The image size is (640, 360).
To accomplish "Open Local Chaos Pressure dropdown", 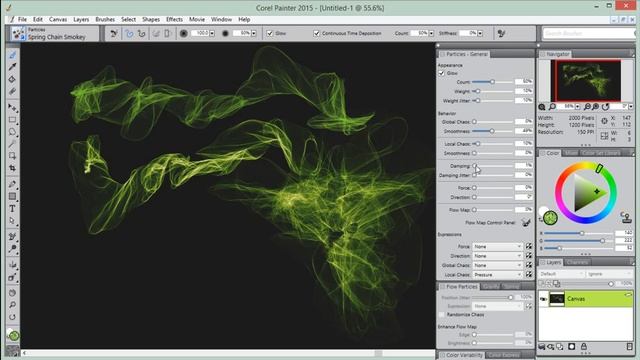I will point(498,275).
